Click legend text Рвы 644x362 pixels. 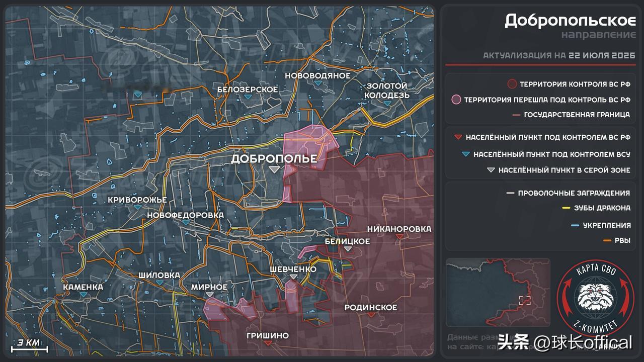pyautogui.click(x=623, y=241)
